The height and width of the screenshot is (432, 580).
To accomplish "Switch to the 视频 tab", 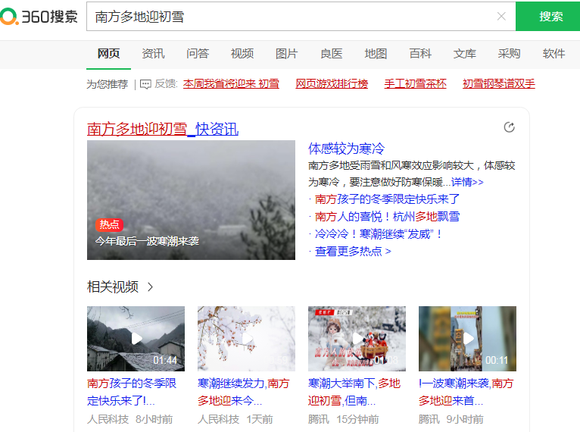I will point(242,54).
